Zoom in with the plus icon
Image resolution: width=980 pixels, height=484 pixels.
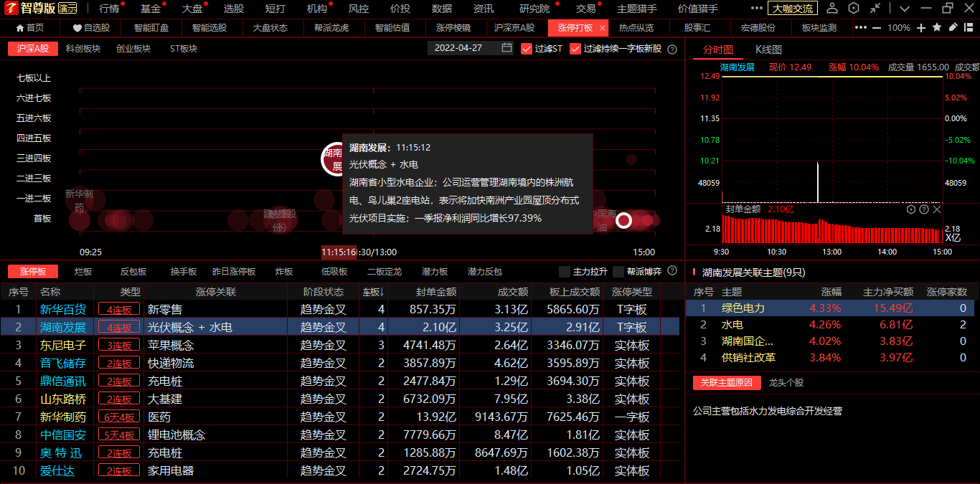tap(921, 27)
